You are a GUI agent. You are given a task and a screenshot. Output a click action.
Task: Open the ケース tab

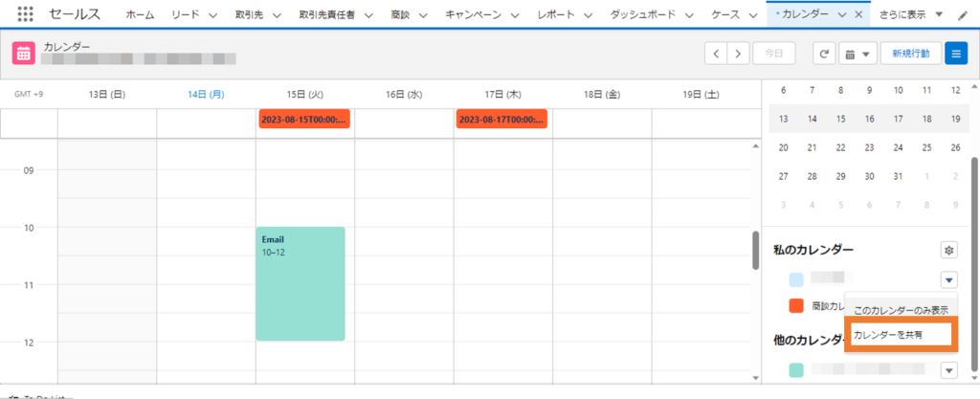725,15
